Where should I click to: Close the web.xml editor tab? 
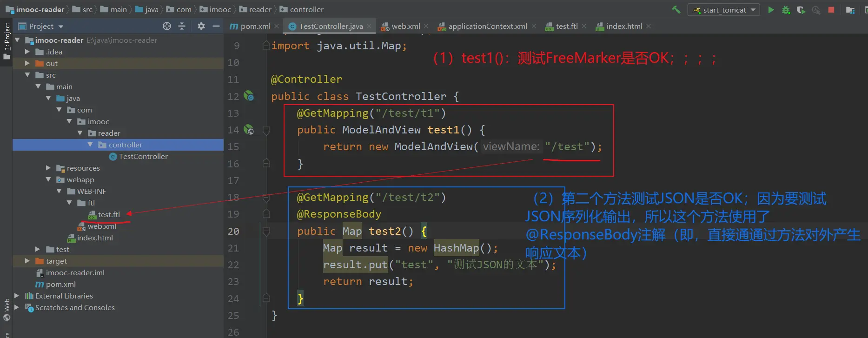pos(426,27)
